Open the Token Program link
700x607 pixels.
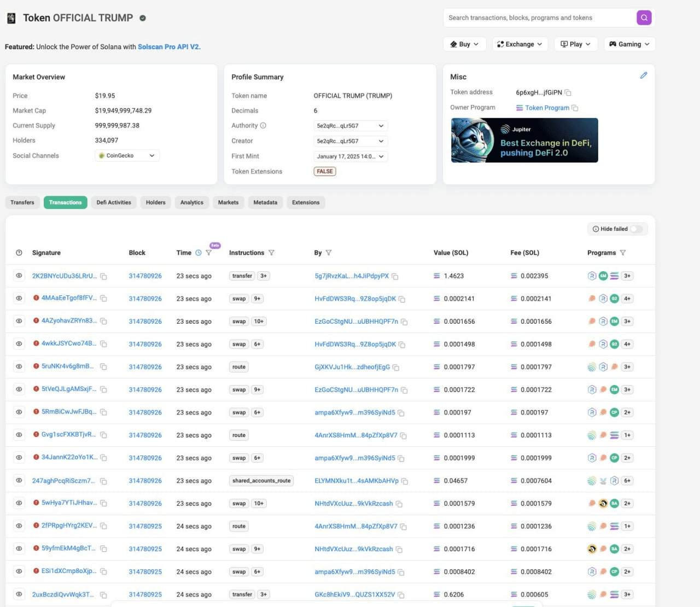coord(547,108)
